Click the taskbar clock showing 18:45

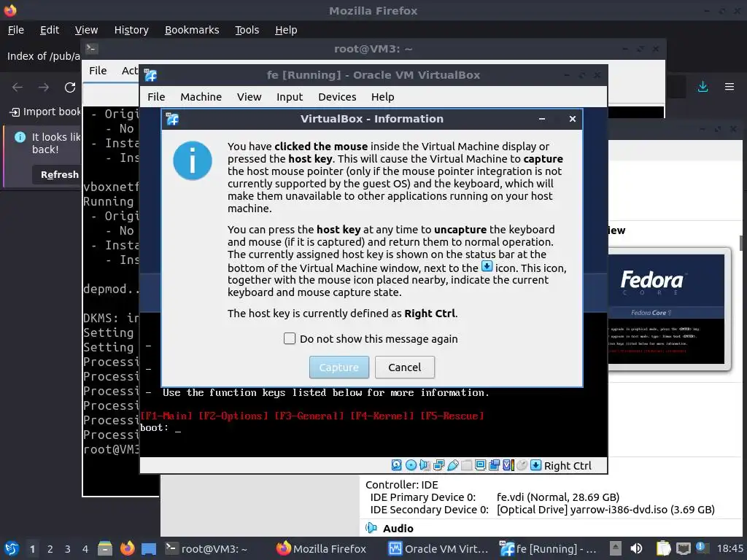click(729, 548)
